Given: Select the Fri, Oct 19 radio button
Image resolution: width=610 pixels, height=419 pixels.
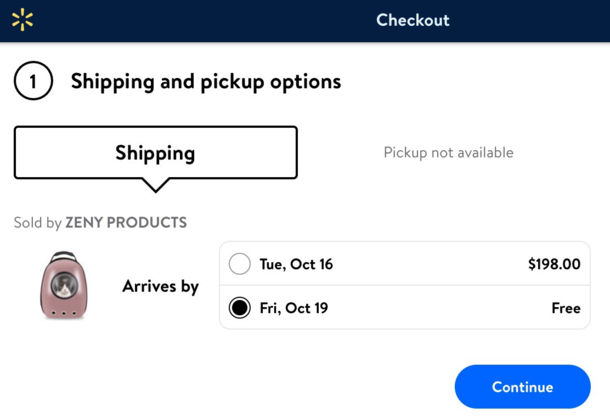Looking at the screenshot, I should point(239,307).
